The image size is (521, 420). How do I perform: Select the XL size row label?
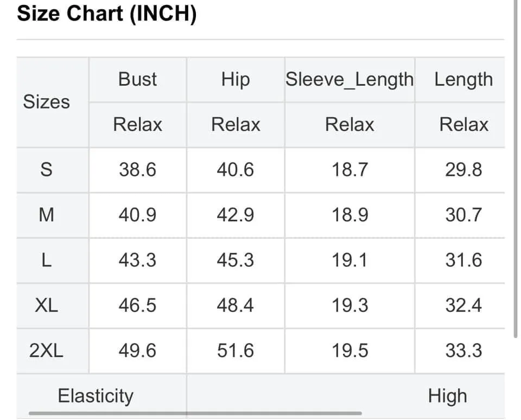(46, 305)
